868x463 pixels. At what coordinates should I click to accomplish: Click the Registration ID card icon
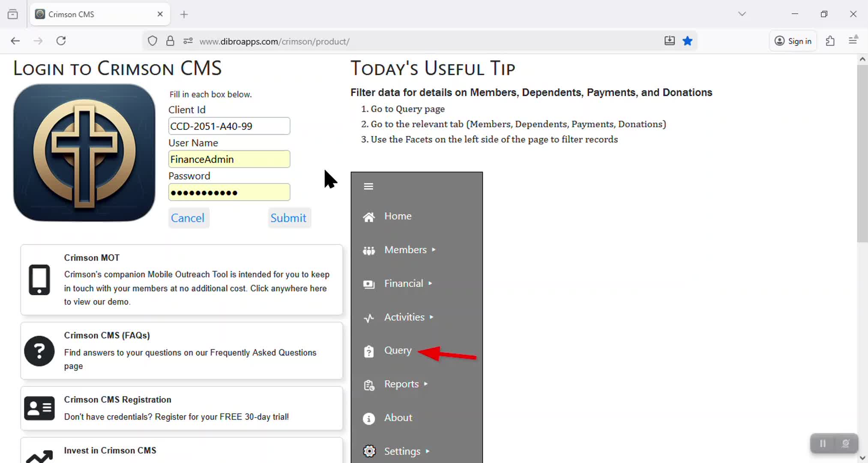39,408
